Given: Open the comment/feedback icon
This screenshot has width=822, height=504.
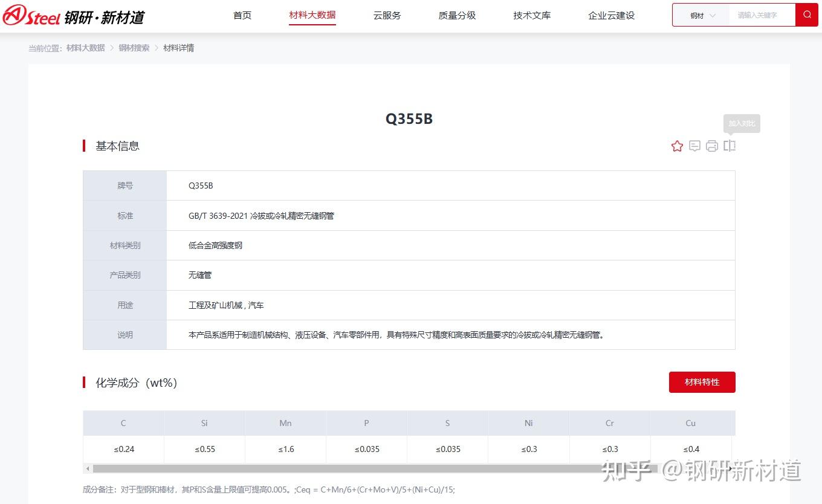Looking at the screenshot, I should coord(694,146).
